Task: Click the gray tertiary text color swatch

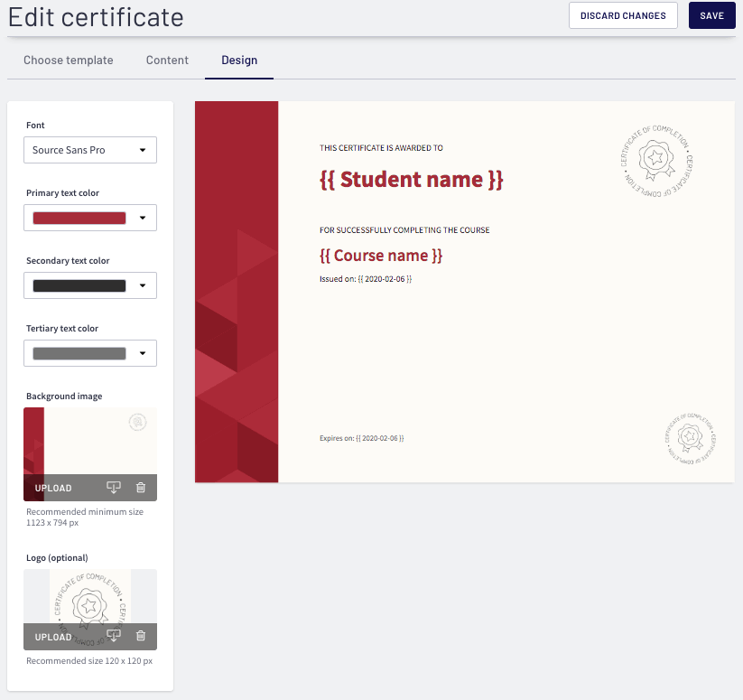Action: [x=79, y=353]
